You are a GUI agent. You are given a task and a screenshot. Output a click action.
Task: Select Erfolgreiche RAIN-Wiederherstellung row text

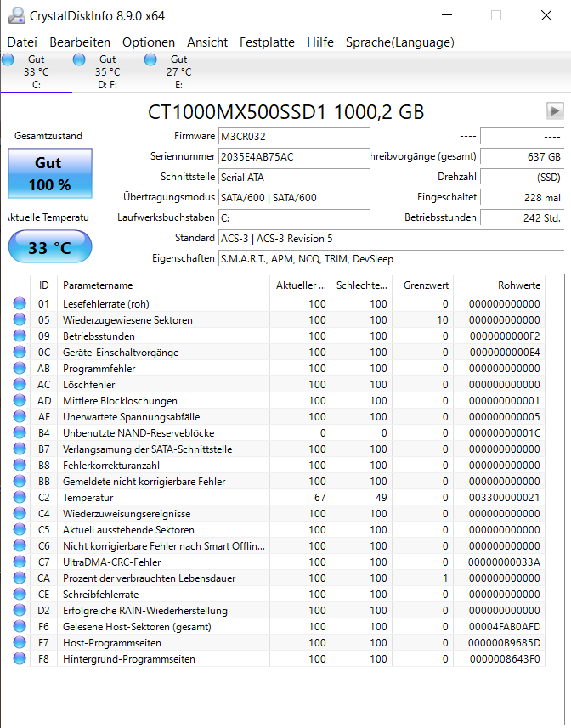[x=145, y=611]
